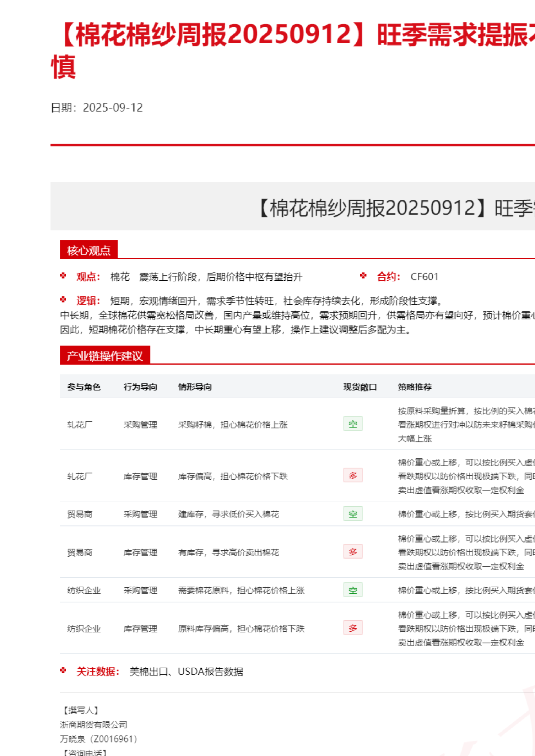Click the 现货敞口 column header
The image size is (535, 756).
click(360, 387)
